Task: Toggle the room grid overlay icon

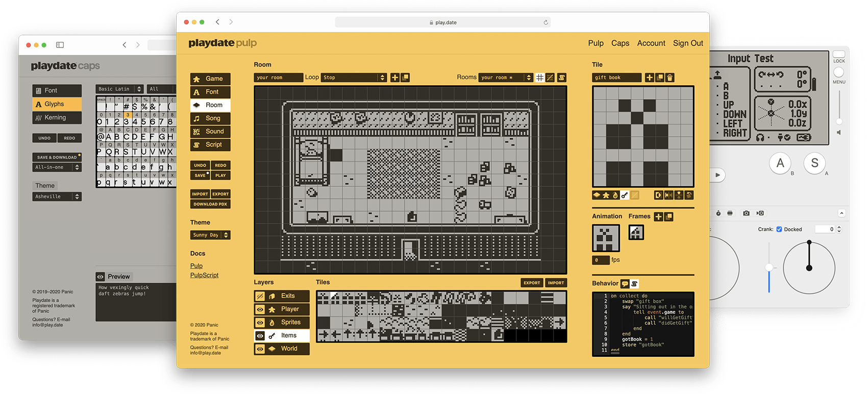Action: click(540, 78)
